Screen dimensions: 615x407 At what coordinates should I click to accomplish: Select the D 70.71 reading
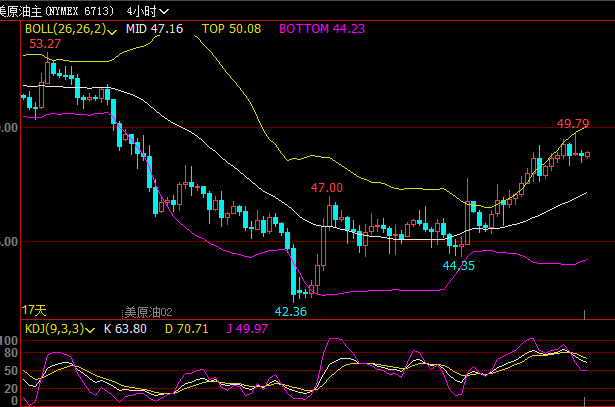(x=186, y=329)
